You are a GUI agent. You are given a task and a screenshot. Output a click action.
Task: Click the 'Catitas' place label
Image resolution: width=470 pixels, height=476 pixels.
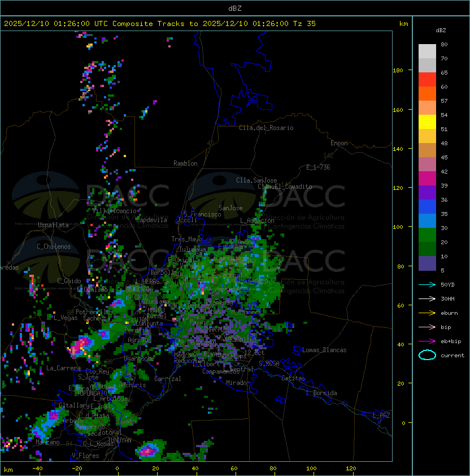(x=293, y=378)
